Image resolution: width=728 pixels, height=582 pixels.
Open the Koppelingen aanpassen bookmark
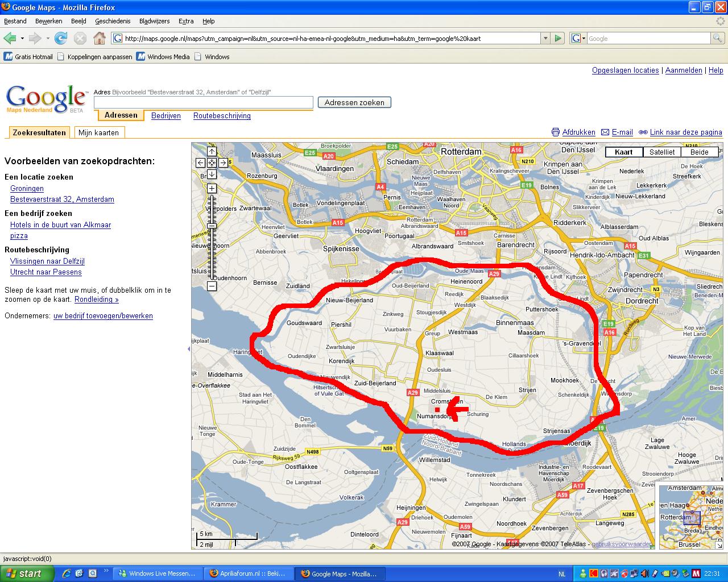pos(94,57)
